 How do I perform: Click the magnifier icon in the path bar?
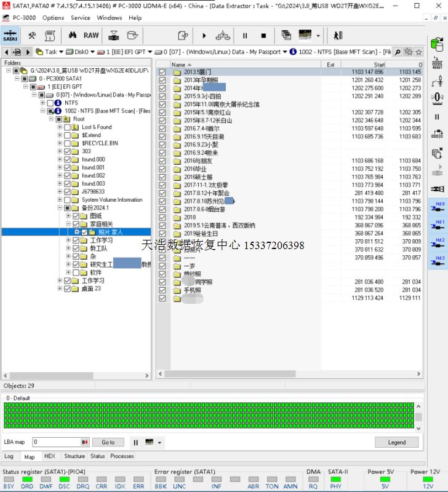(x=398, y=52)
